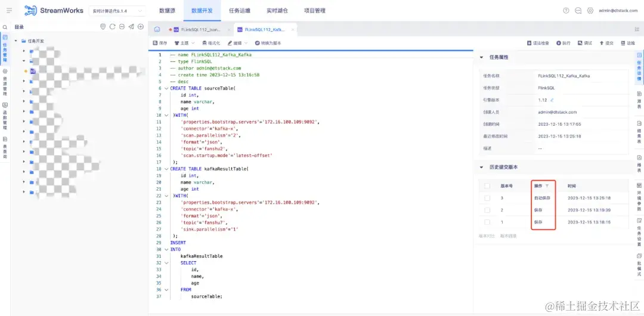Open the 批模式 panel on right sidebar
Image resolution: width=644 pixels, height=316 pixels.
click(639, 265)
